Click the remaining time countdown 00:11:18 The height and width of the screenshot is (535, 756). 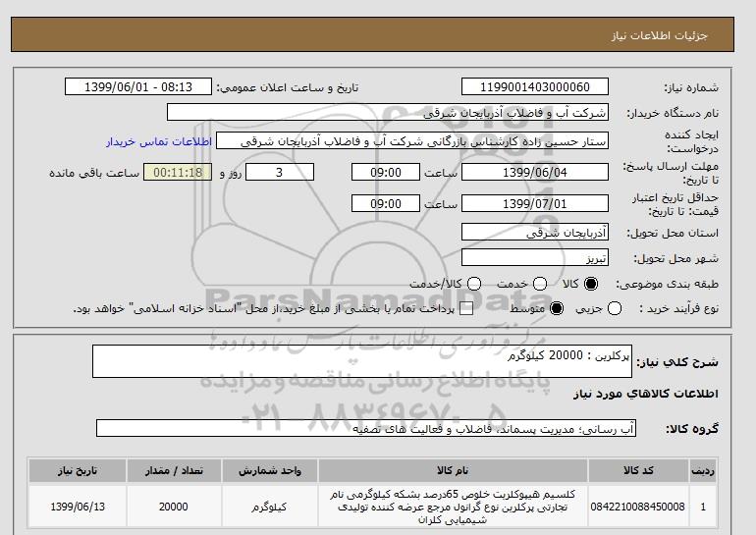click(178, 172)
